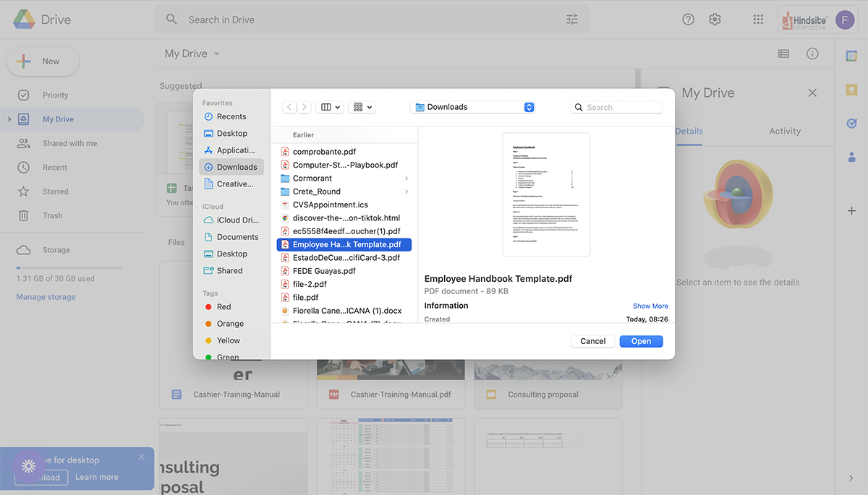Viewport: 868px width, 495px height.
Task: Open the Drive help icon
Action: point(689,20)
